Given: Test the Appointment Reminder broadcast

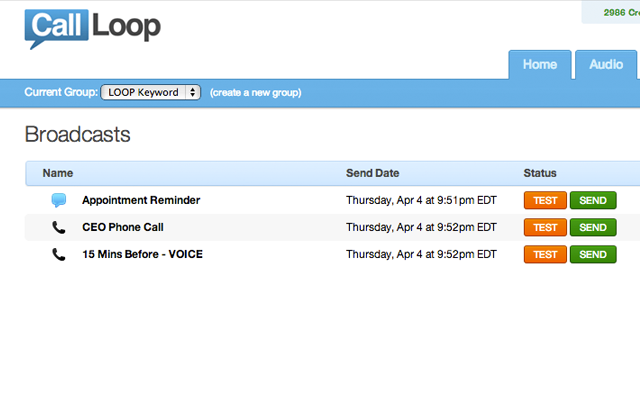Looking at the screenshot, I should click(545, 200).
